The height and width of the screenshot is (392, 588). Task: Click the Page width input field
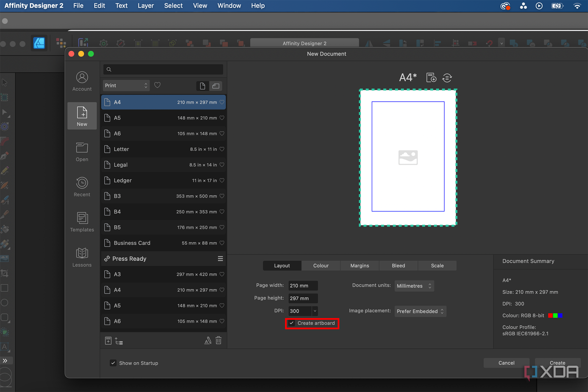click(303, 286)
